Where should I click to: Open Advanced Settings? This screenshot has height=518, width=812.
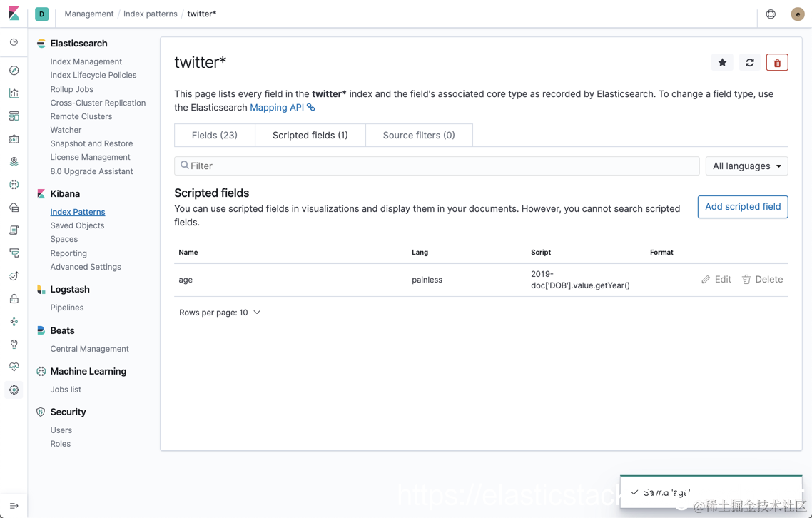[x=86, y=267]
